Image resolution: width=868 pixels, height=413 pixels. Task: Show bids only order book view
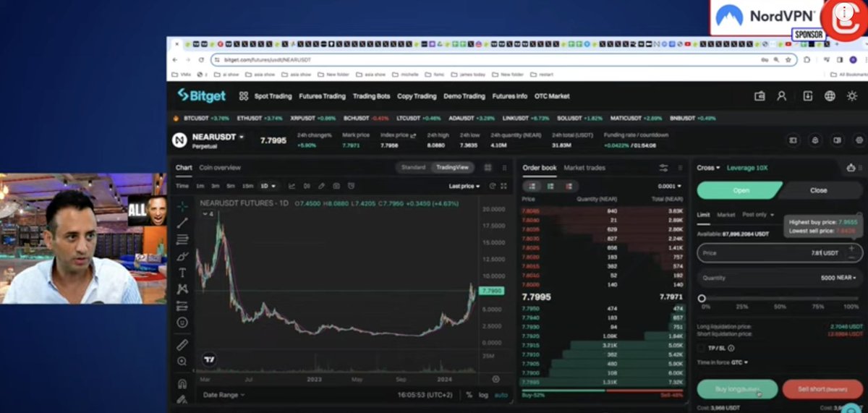click(550, 186)
